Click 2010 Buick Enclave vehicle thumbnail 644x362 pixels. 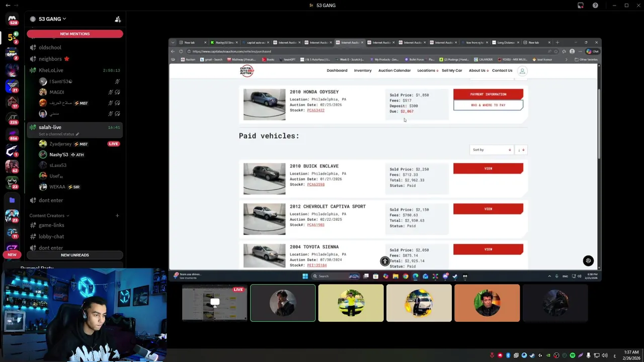pyautogui.click(x=264, y=179)
